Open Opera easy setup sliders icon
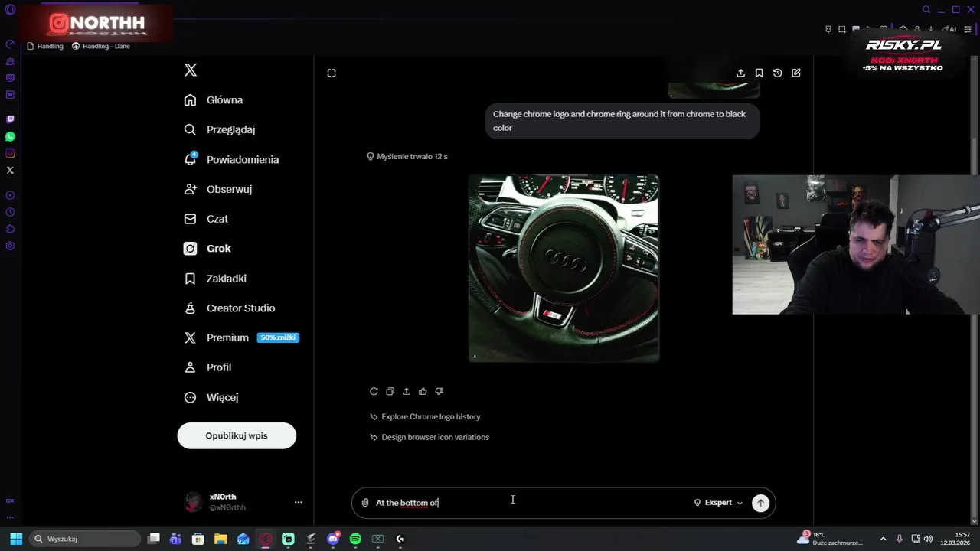 click(968, 29)
